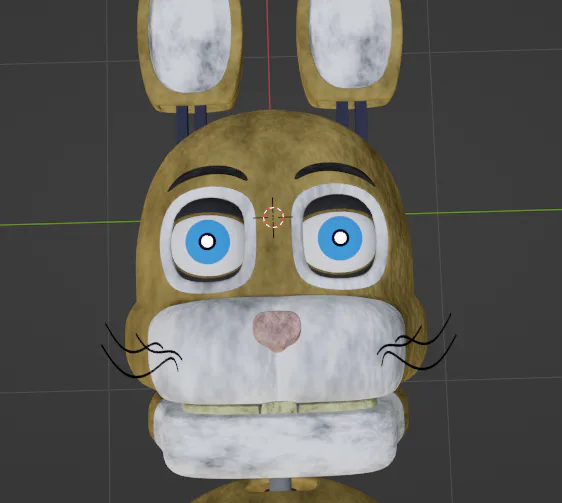Click the red-white 3D cursor between the eyes

click(273, 217)
